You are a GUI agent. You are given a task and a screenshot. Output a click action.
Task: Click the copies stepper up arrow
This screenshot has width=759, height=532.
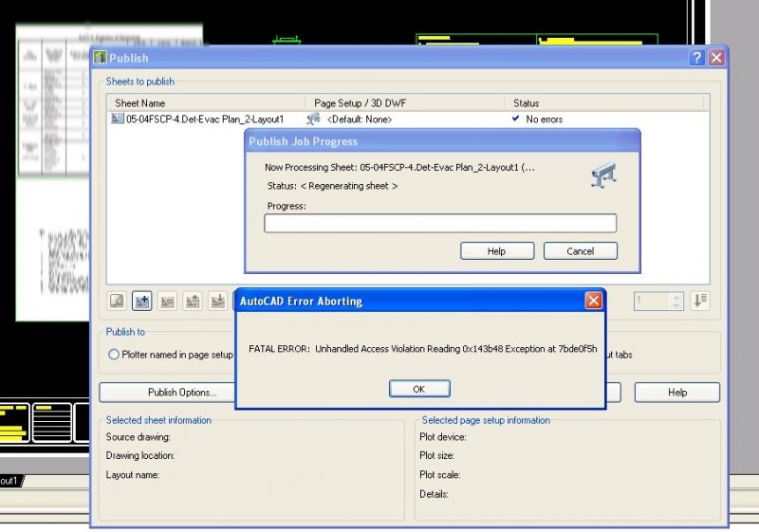[676, 297]
